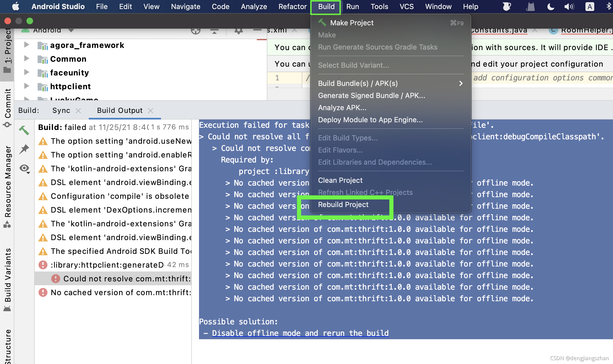Open the Android project view dropdown
Screen dimensions: 613x364
pyautogui.click(x=71, y=30)
